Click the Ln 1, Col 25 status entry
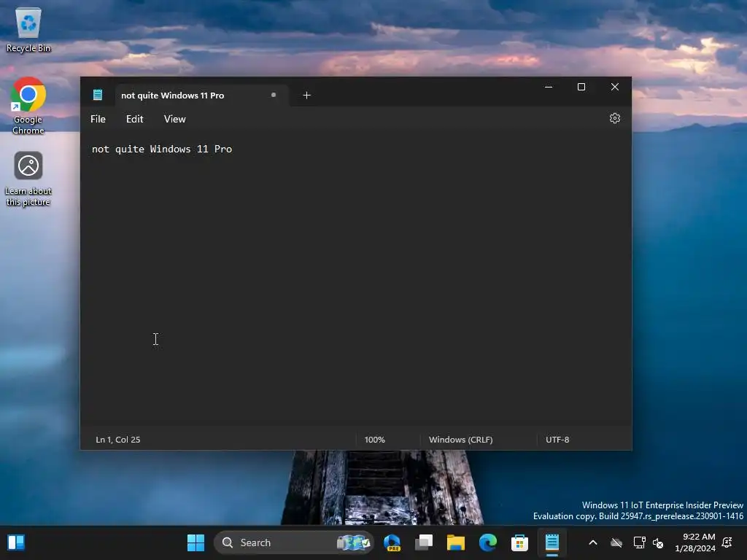747x560 pixels. (x=118, y=440)
